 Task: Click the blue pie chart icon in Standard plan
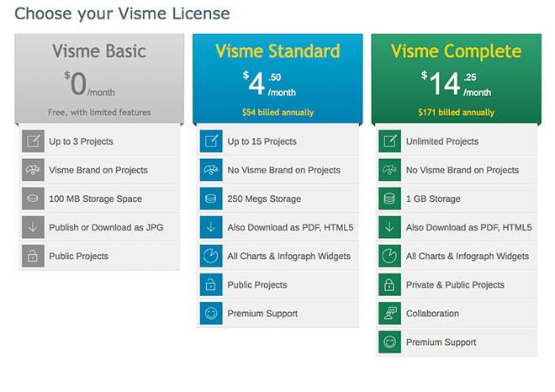pos(211,256)
